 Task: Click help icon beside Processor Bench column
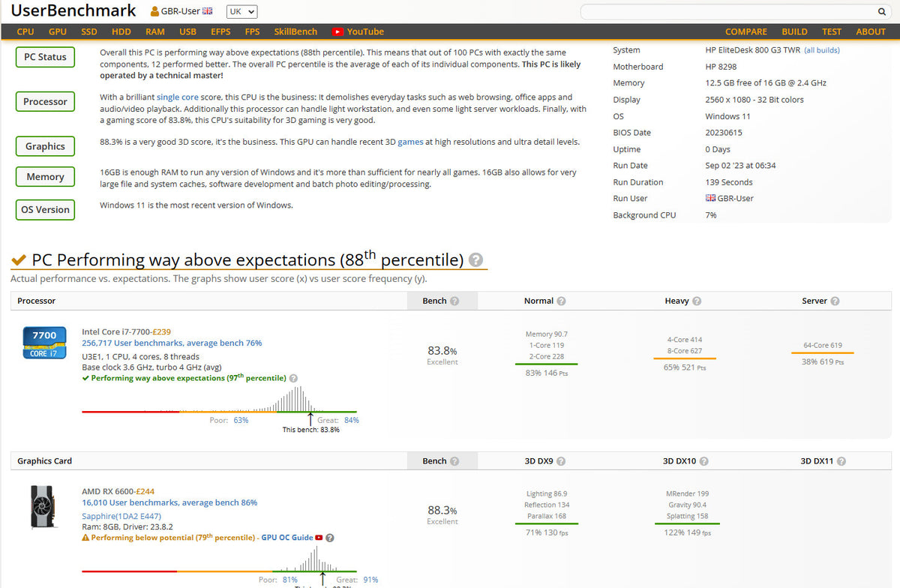[454, 301]
